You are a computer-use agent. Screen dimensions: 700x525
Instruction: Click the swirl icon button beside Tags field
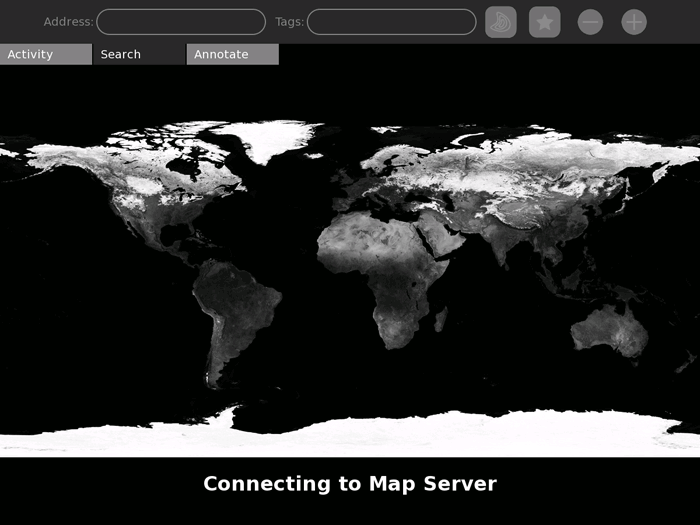(x=501, y=22)
